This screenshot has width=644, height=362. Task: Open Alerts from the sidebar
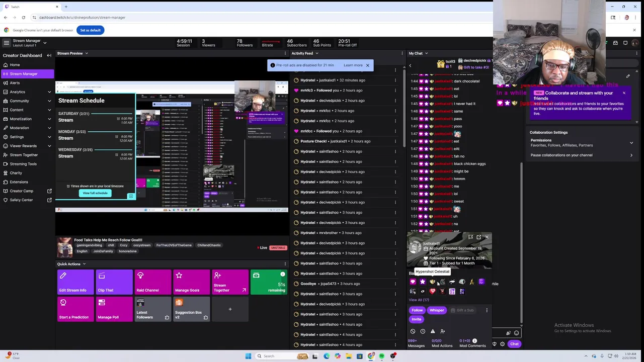28,82
